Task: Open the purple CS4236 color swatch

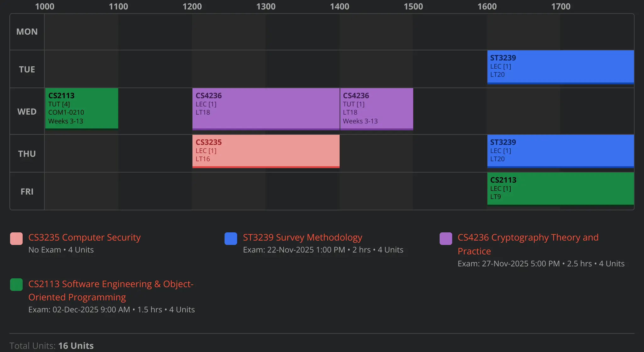Action: pyautogui.click(x=446, y=239)
